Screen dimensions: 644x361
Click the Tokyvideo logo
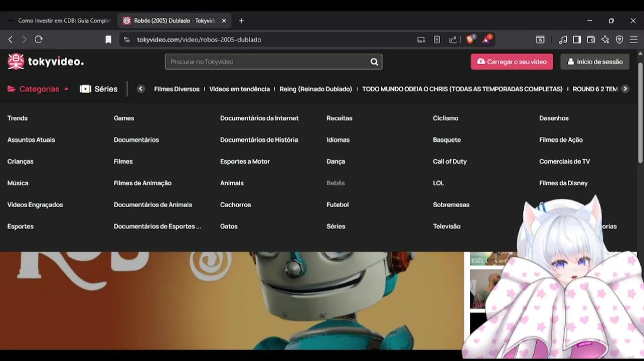(46, 62)
